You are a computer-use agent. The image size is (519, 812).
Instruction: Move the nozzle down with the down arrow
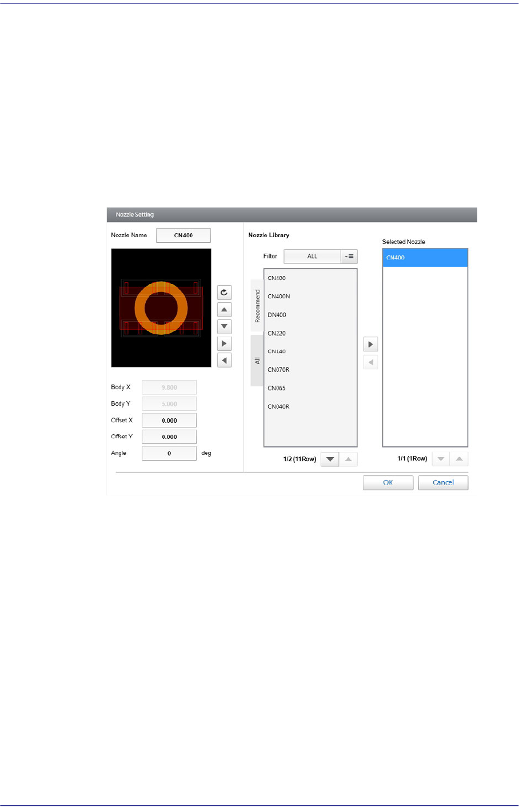tap(224, 327)
